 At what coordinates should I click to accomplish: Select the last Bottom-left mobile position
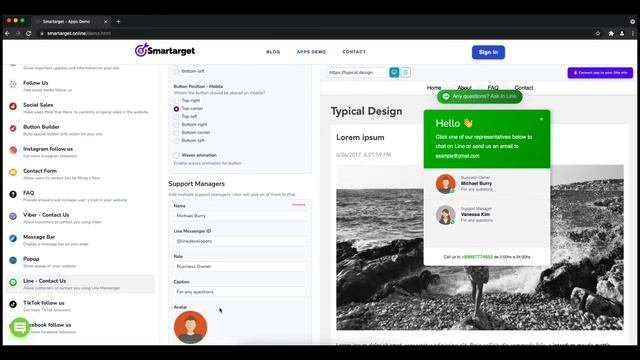pyautogui.click(x=176, y=141)
